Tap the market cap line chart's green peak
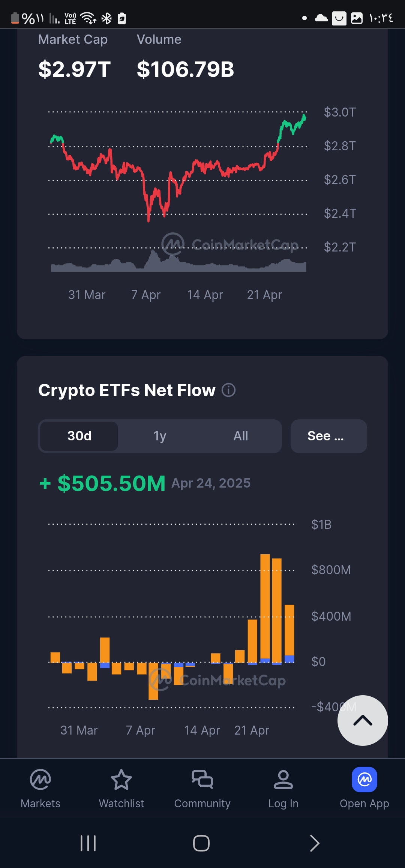Viewport: 405px width, 868px height. [304, 118]
